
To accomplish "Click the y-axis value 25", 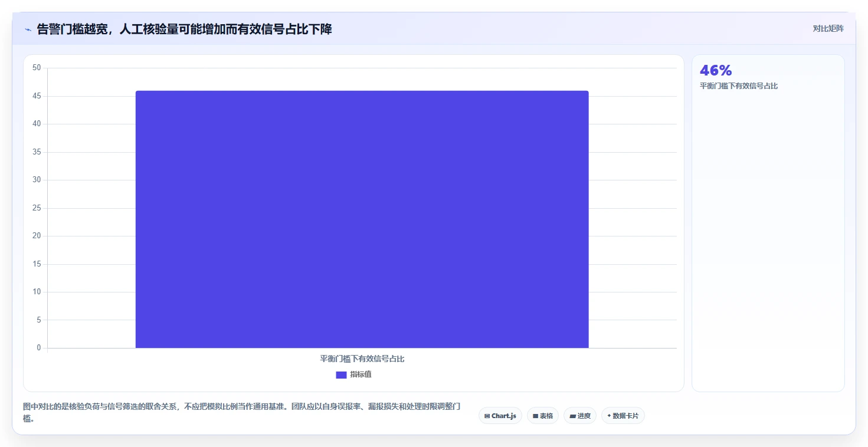I will click(x=37, y=208).
